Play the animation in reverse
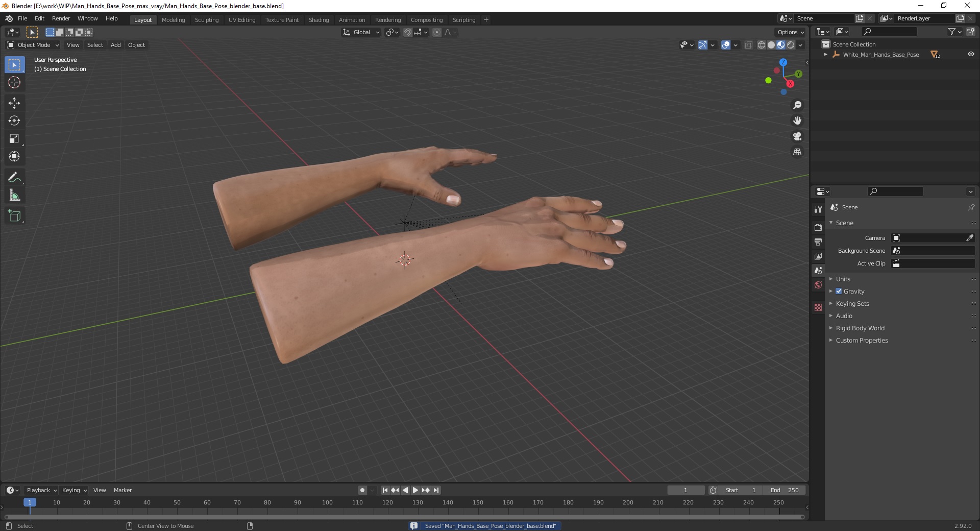 405,490
